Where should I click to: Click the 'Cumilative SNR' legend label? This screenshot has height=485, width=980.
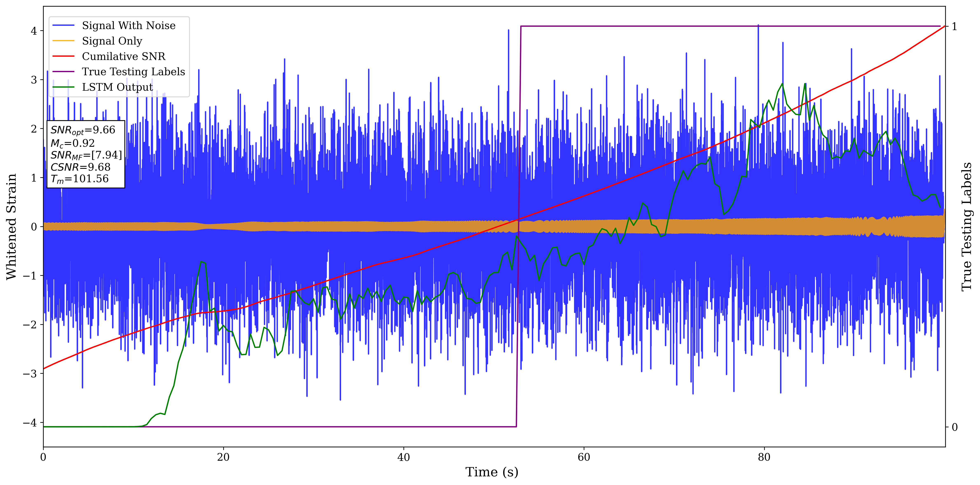[124, 56]
